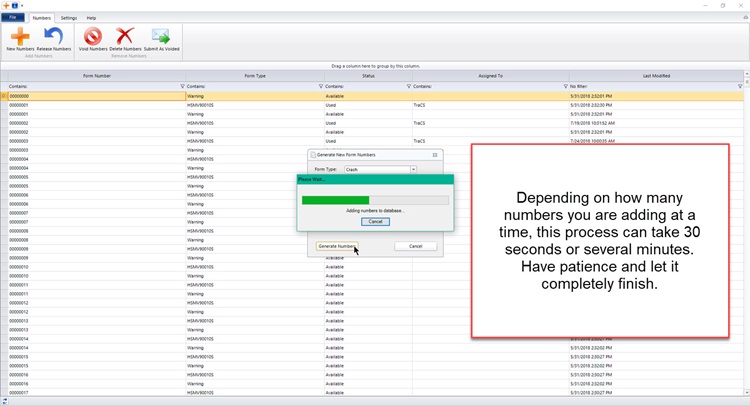Sort by the Status column header
This screenshot has height=406, width=750.
click(368, 76)
